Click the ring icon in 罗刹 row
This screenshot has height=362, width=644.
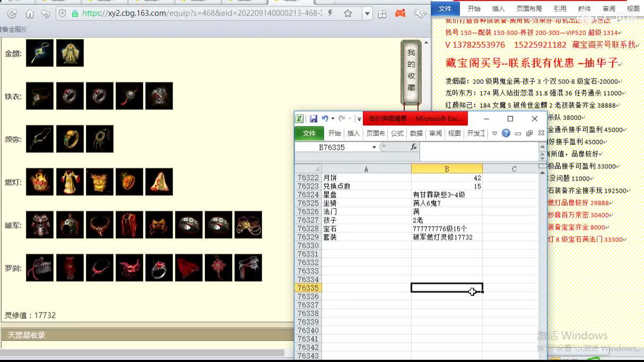[159, 268]
